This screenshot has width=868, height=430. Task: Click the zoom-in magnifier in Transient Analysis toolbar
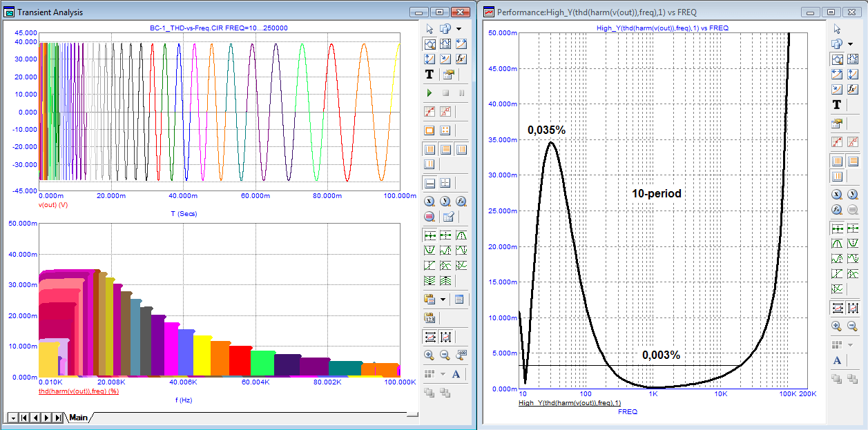pyautogui.click(x=430, y=355)
